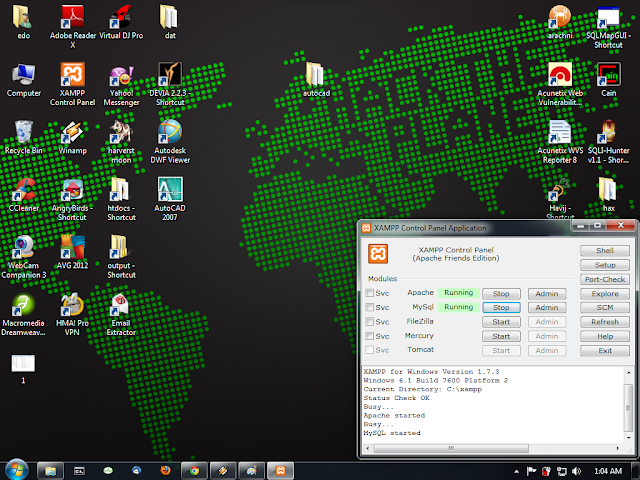Viewport: 640px width, 480px height.
Task: Open the hax folder
Action: pyautogui.click(x=608, y=195)
